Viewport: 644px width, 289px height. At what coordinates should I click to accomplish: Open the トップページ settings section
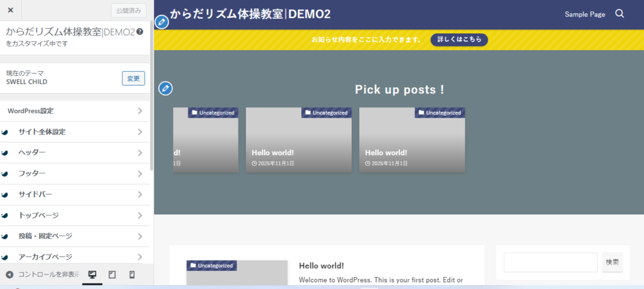[x=75, y=215]
